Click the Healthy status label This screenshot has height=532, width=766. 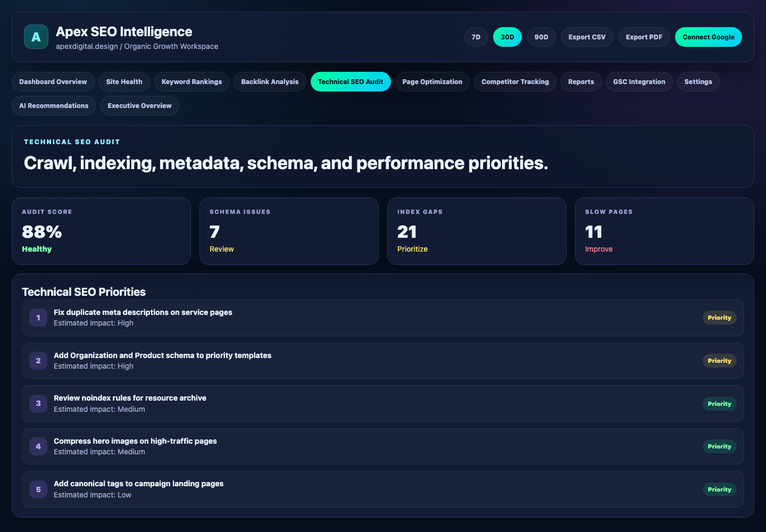coord(37,249)
